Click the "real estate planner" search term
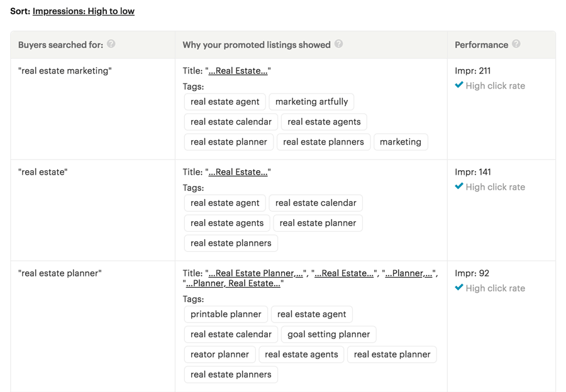Image resolution: width=566 pixels, height=392 pixels. click(60, 273)
